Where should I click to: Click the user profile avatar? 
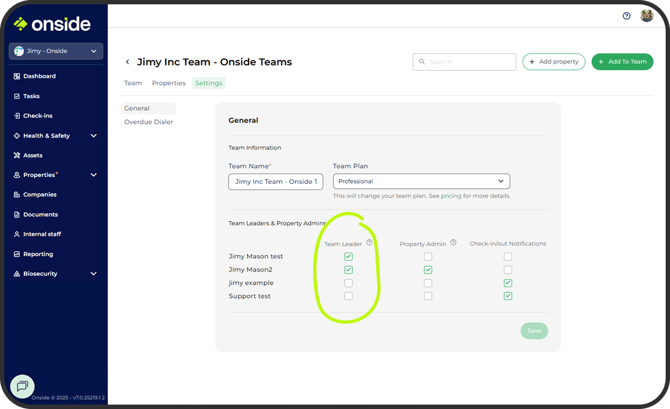pos(647,16)
